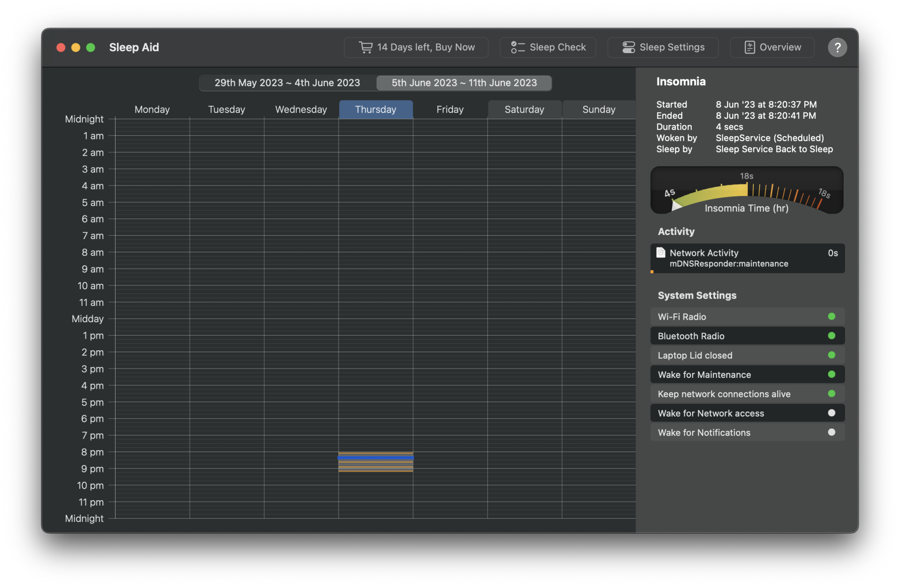Click the Insomnia gauge needle pointer
Screen dimensions: 900x588
[x=676, y=206]
